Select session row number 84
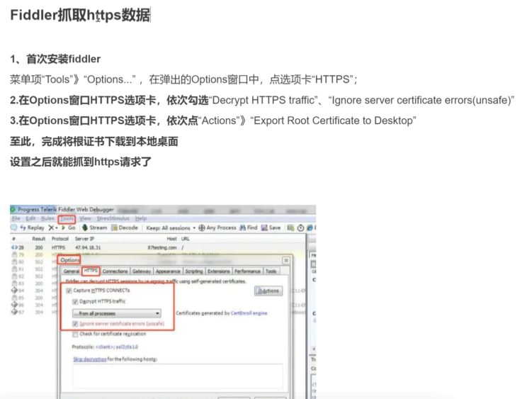Viewport: 532px width, 399px height. (x=34, y=291)
